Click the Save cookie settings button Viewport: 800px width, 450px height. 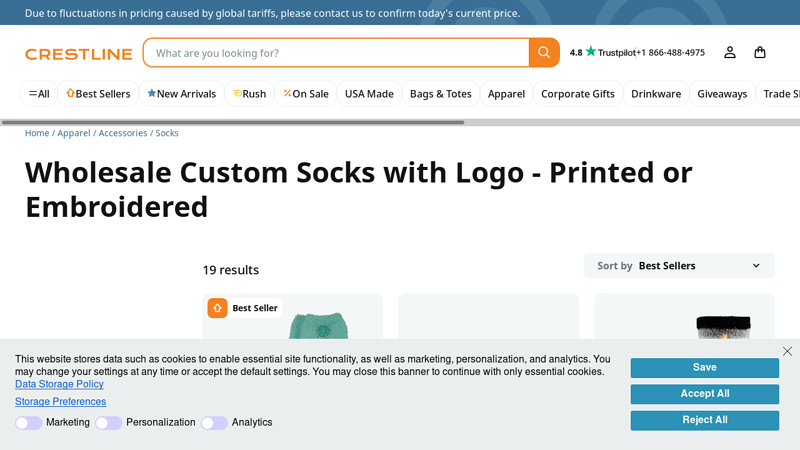click(x=705, y=368)
